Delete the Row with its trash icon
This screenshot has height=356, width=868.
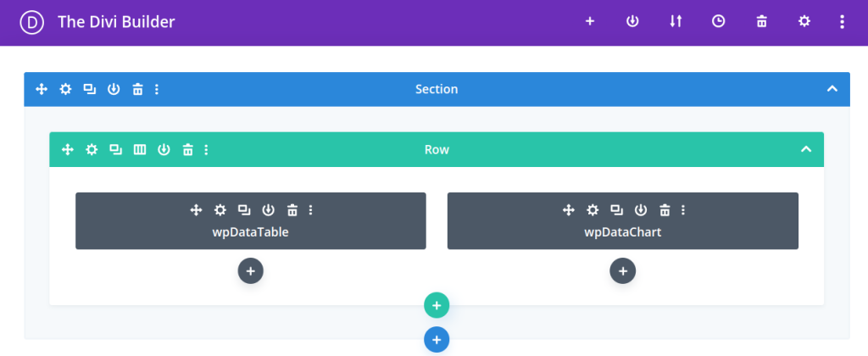pyautogui.click(x=188, y=149)
